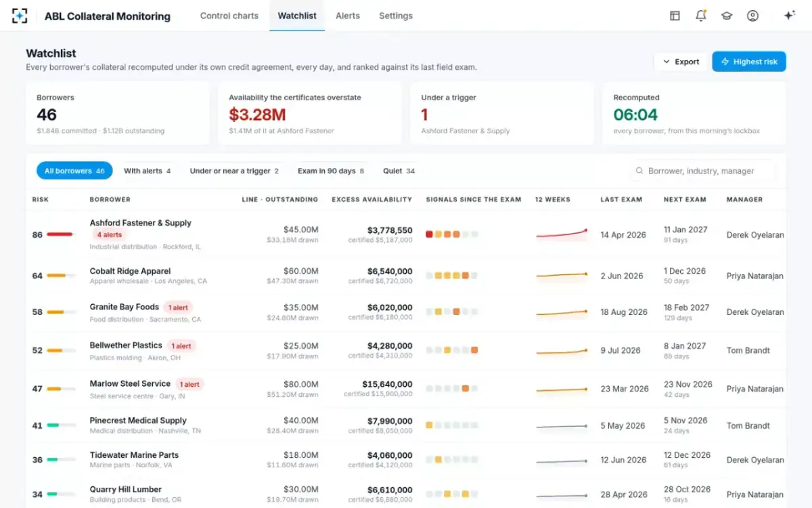Open the Settings tab
This screenshot has width=812, height=508.
click(396, 16)
